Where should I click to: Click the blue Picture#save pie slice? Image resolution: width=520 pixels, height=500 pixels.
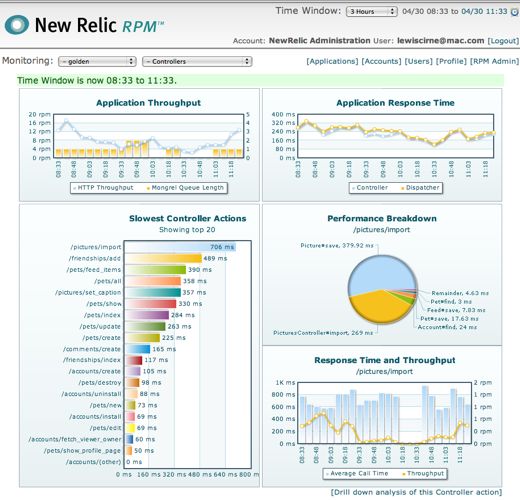pos(380,272)
